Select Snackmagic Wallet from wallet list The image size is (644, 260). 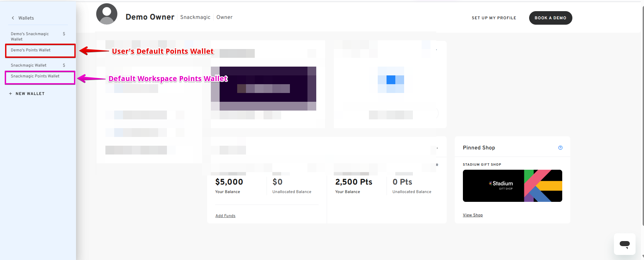click(29, 65)
